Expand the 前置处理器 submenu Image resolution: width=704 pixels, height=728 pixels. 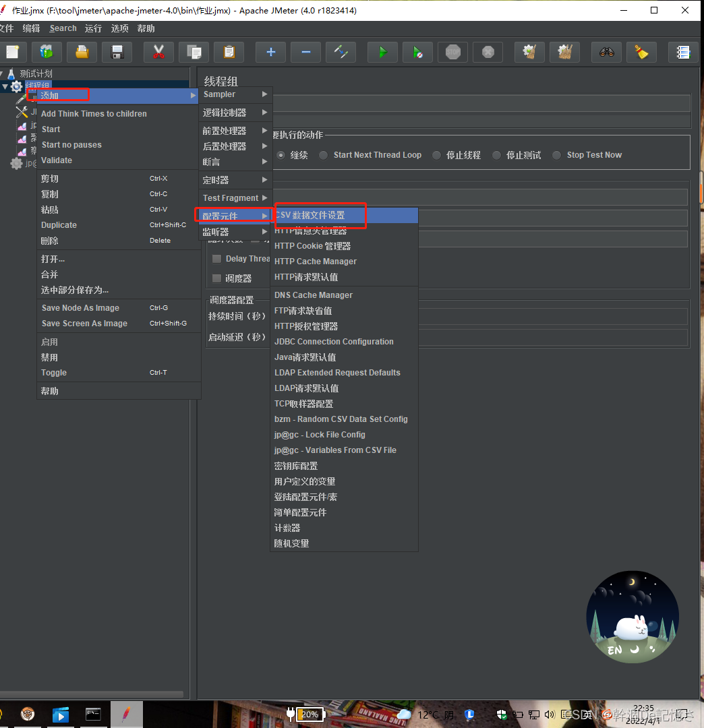click(235, 131)
